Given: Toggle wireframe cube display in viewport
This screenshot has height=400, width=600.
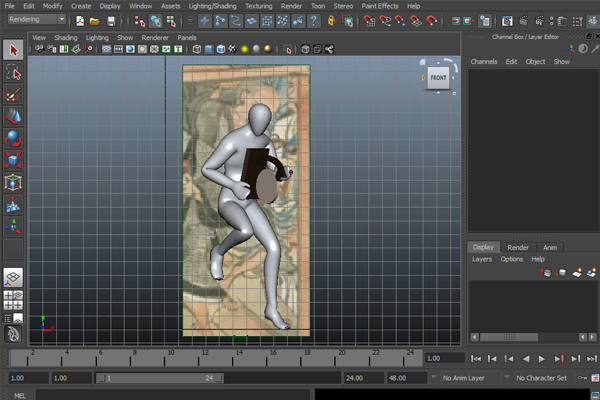Looking at the screenshot, I should coord(197,49).
